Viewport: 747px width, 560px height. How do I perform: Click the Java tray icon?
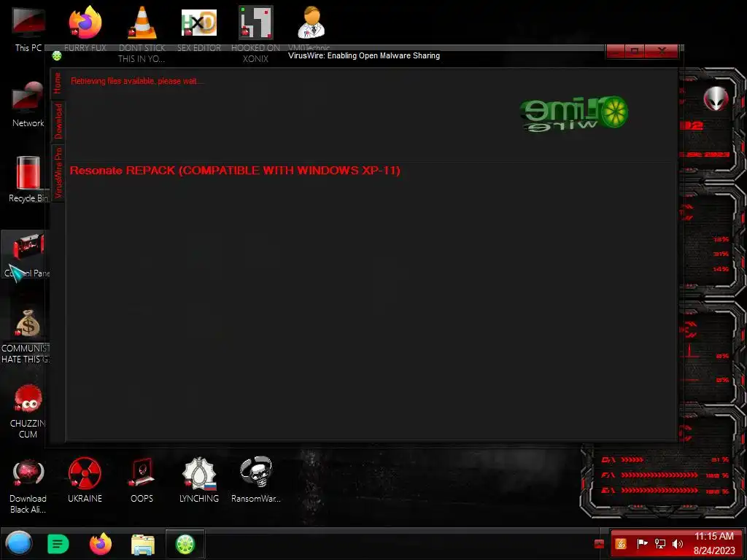click(621, 544)
